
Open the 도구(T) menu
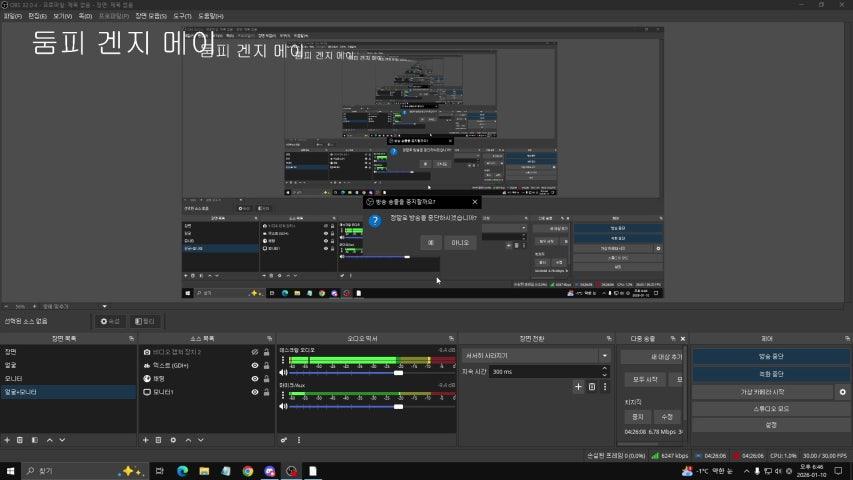click(183, 16)
